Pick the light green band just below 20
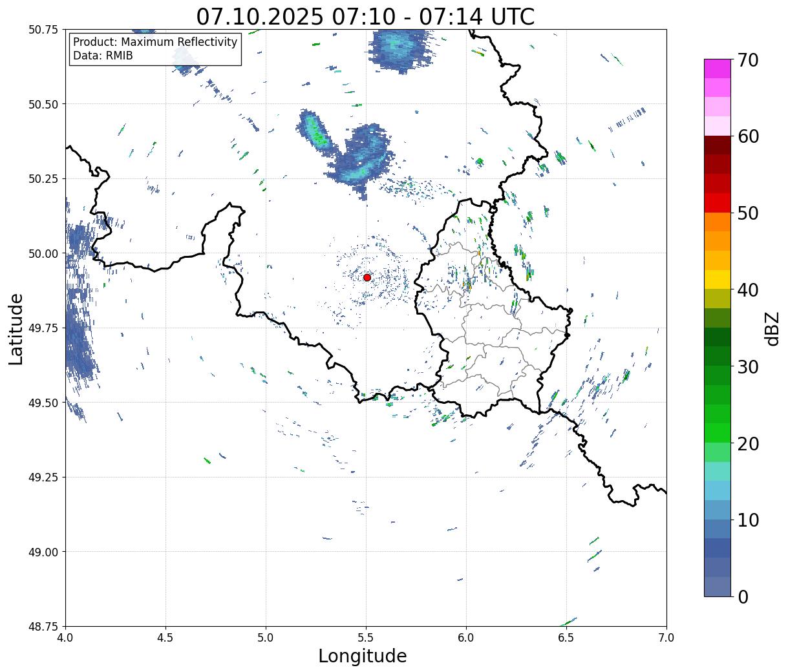The width and height of the screenshot is (788, 672). click(x=718, y=452)
